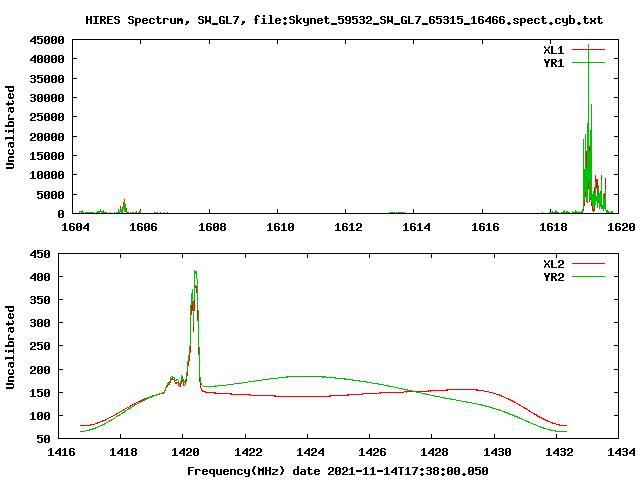The image size is (640, 480).
Task: Click the 15000 y-axis tick label
Action: point(47,156)
